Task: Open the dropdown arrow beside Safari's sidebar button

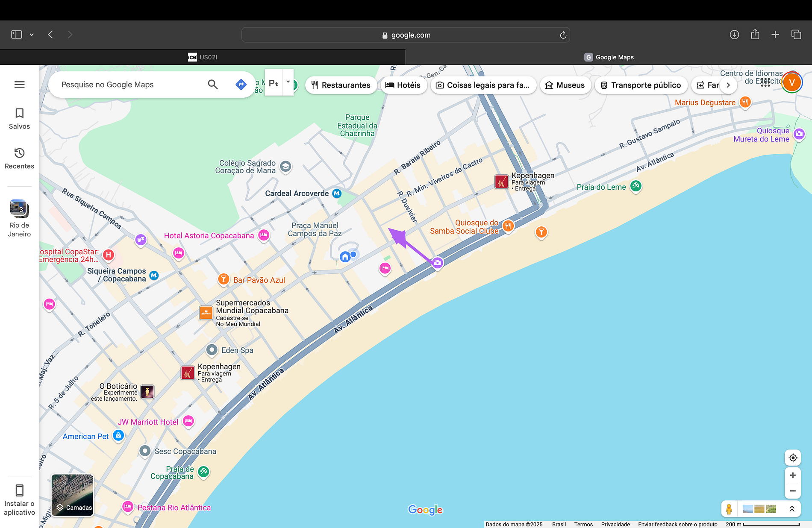Action: click(32, 35)
